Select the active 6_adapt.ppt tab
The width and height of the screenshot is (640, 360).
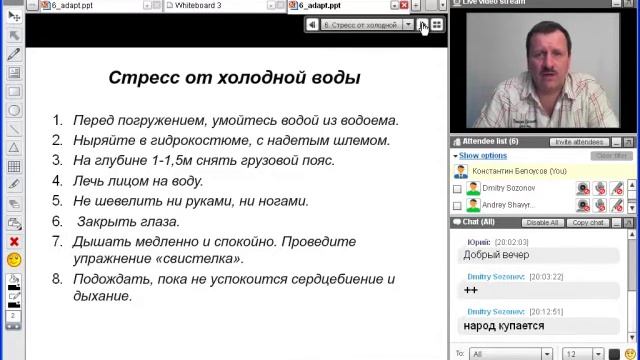(x=319, y=6)
